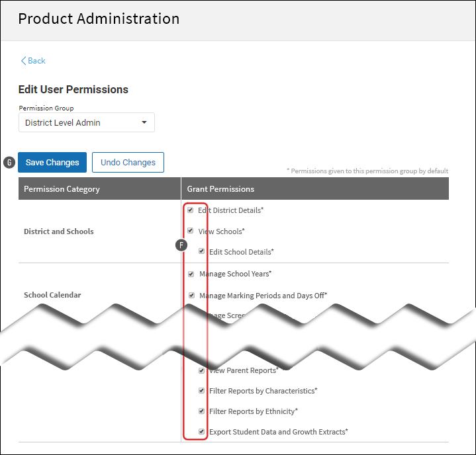Image resolution: width=476 pixels, height=455 pixels.
Task: Select the School Calendar category label
Action: coord(52,295)
